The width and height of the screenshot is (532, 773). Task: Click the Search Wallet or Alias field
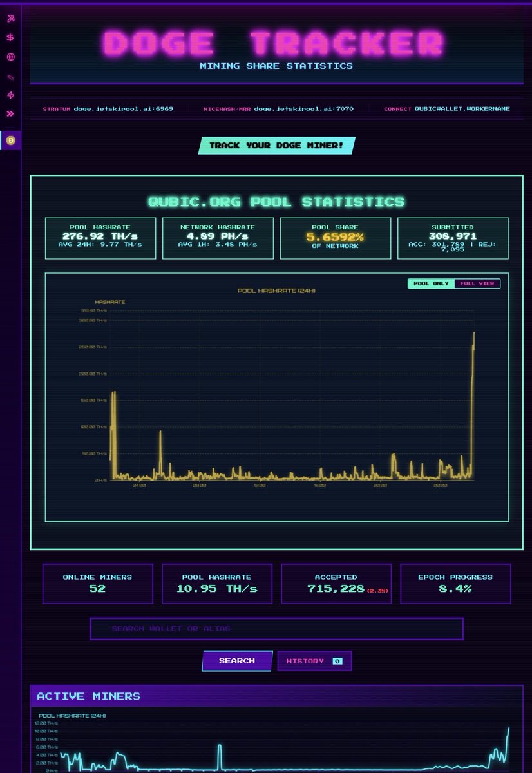coord(276,629)
